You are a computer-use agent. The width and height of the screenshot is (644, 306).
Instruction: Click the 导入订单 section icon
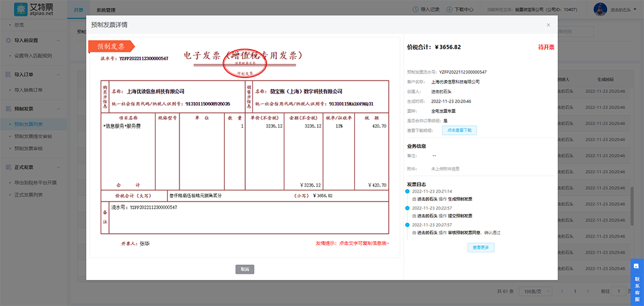pos(8,75)
